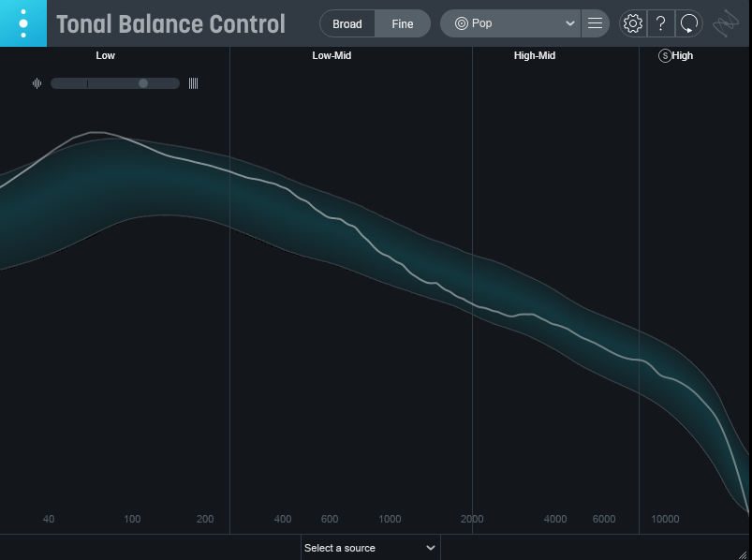This screenshot has height=560, width=752.
Task: Click the iZotope three-dots logo button
Action: click(x=22, y=23)
